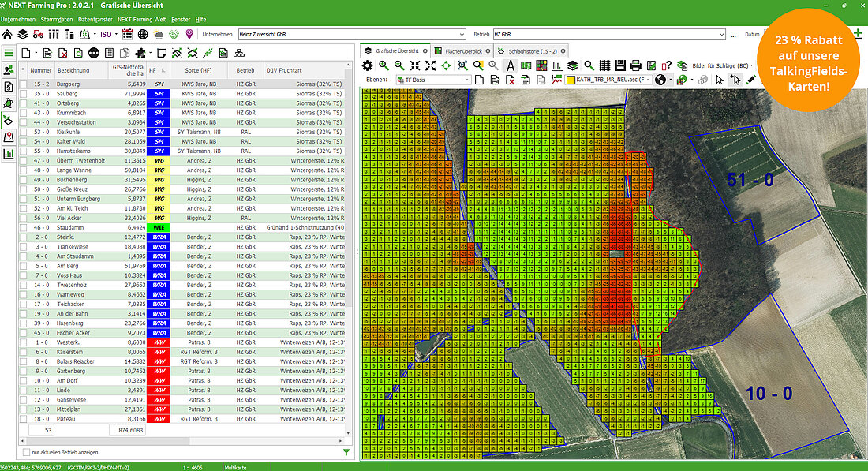Open the NEXT Farming Welt menu
This screenshot has width=868, height=471.
click(x=142, y=20)
